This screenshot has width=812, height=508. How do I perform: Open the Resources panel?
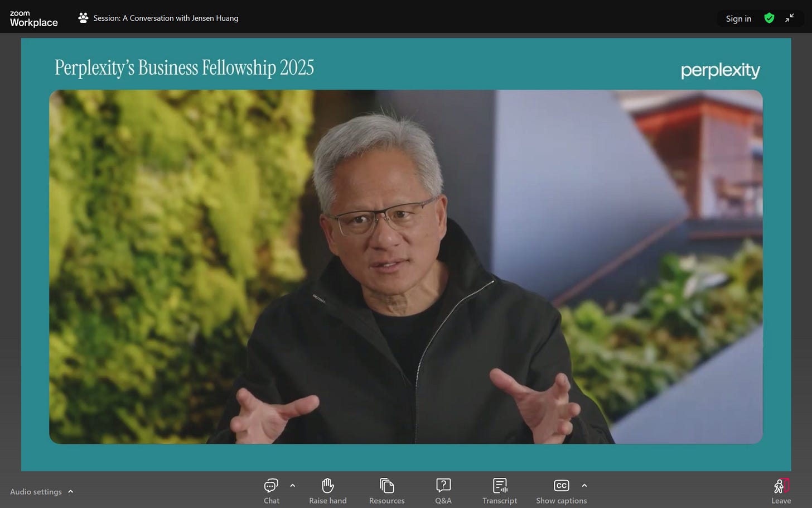[386, 491]
